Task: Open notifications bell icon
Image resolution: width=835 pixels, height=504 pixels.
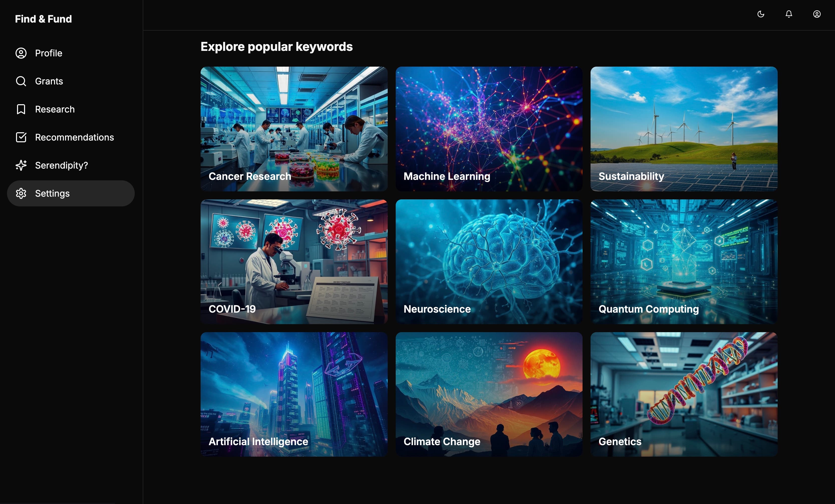Action: [789, 14]
